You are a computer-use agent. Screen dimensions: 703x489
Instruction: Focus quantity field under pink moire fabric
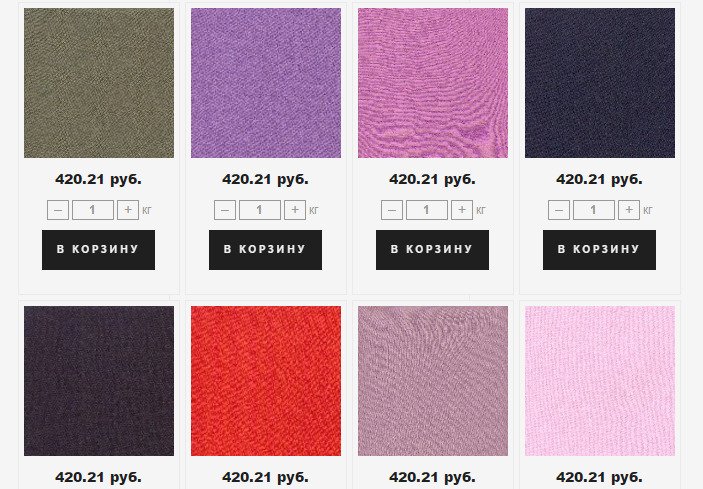[x=427, y=210]
